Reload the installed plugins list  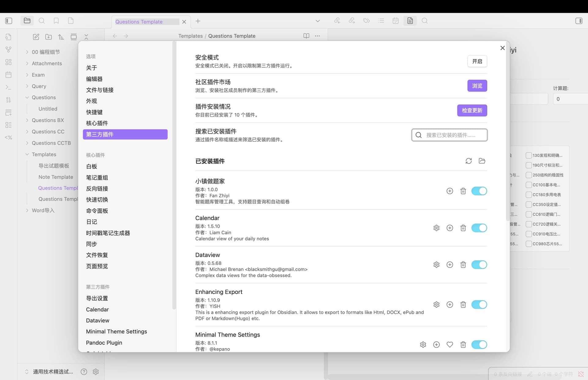point(468,161)
